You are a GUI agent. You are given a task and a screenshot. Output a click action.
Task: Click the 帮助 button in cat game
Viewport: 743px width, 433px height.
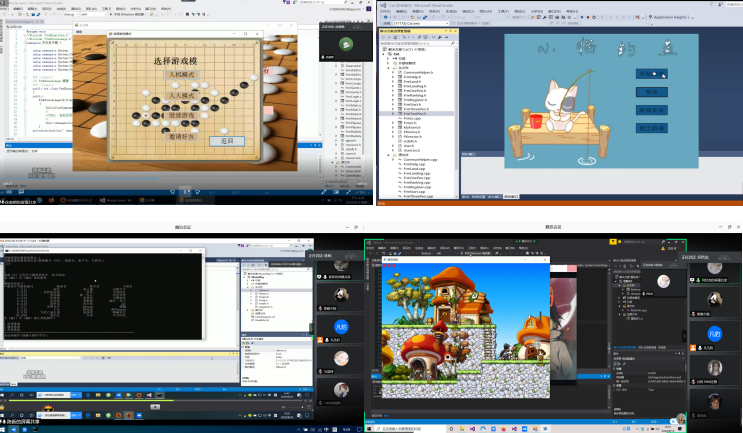tap(652, 92)
